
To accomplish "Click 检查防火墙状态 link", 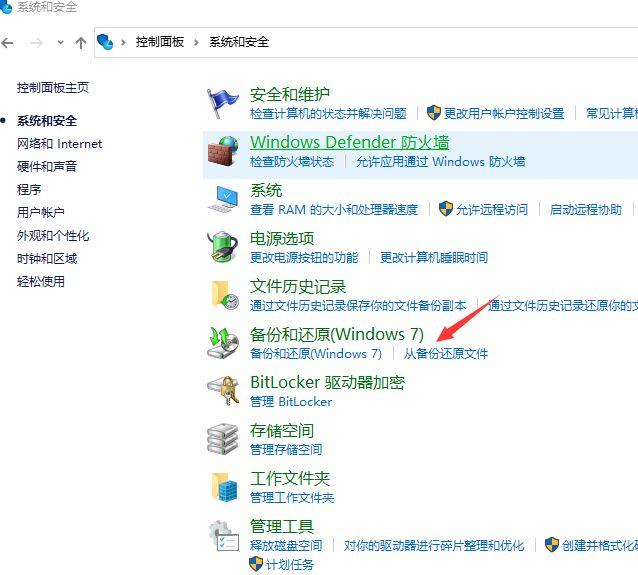I will tap(292, 162).
